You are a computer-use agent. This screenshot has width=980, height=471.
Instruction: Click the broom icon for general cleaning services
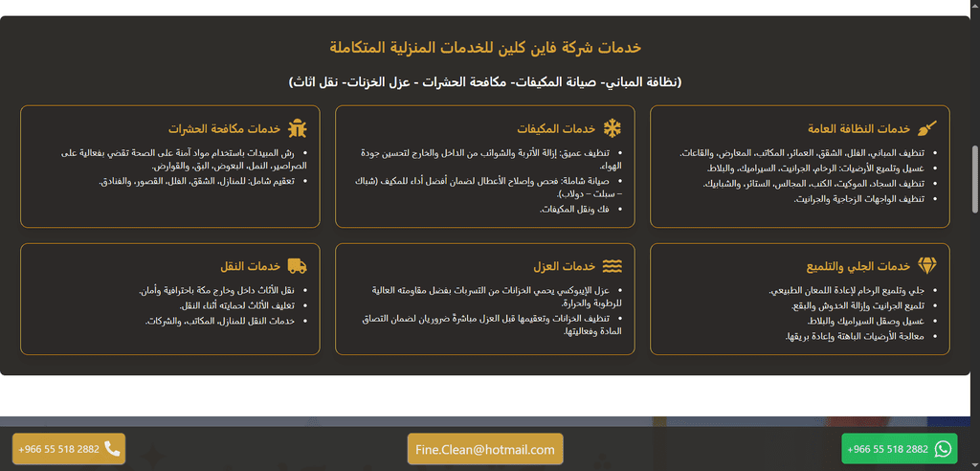pos(927,128)
